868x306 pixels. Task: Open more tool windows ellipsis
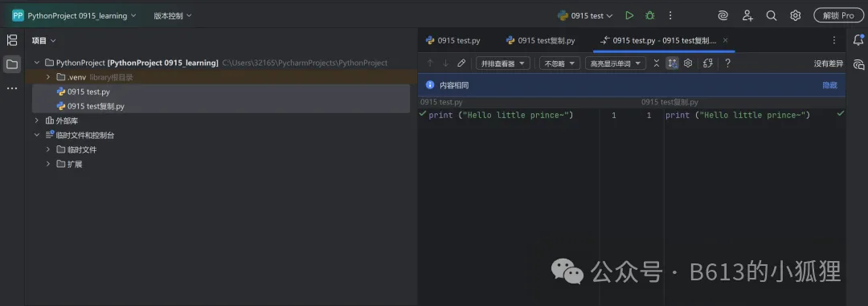click(11, 88)
